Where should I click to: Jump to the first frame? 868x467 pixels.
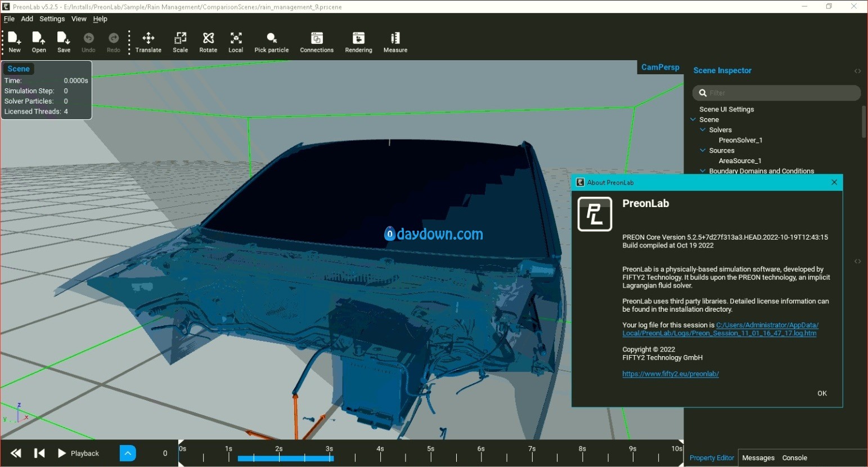point(39,453)
